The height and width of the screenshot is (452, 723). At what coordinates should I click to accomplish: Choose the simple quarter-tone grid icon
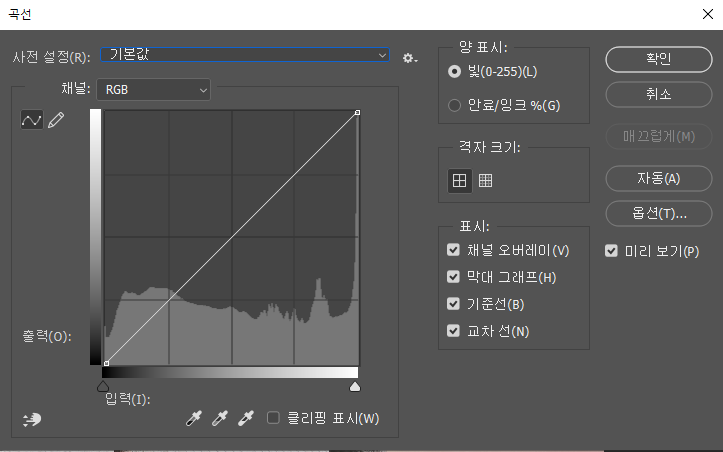[x=459, y=180]
